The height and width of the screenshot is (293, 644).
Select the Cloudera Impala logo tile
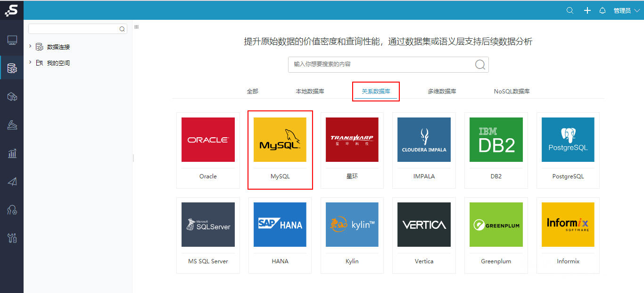[x=424, y=140]
